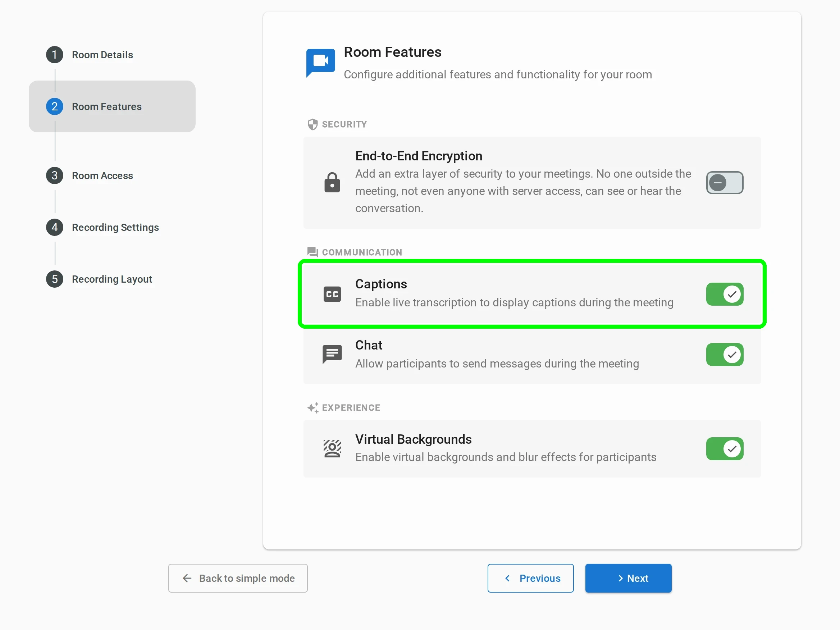Click the SECURITY section label
Screen dimensions: 840x630
click(x=344, y=124)
